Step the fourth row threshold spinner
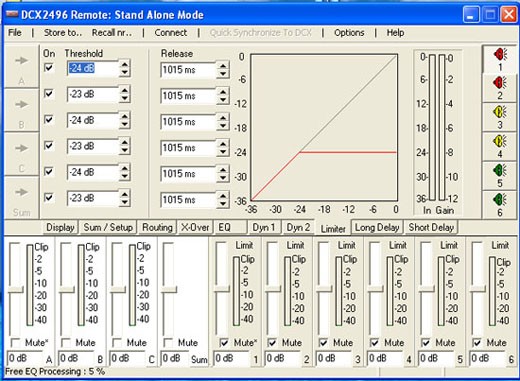 point(124,146)
